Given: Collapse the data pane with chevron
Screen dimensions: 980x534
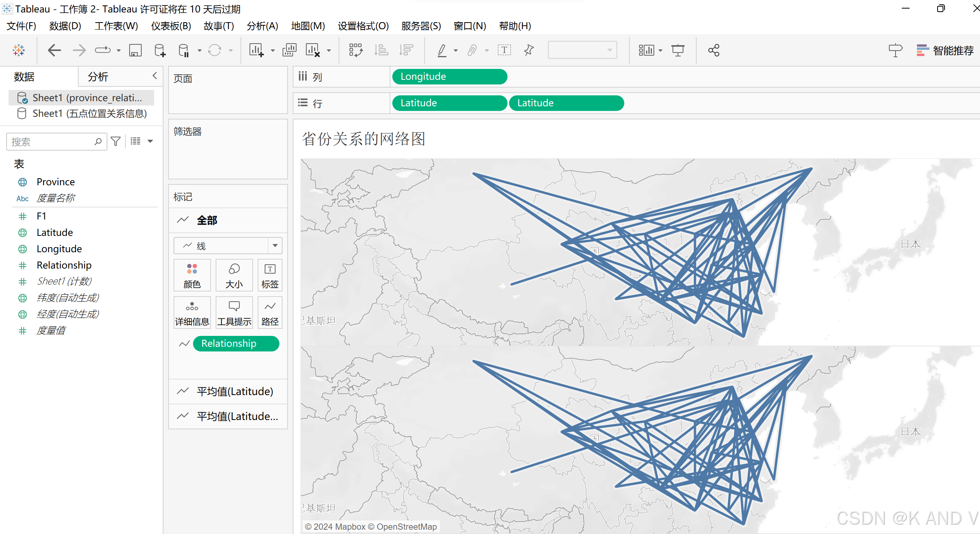Looking at the screenshot, I should pyautogui.click(x=155, y=76).
